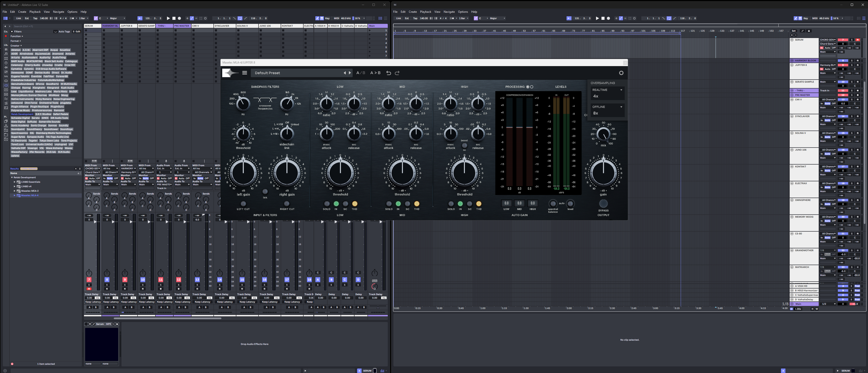The width and height of the screenshot is (868, 373).
Task: Click the plugin redo arrow
Action: 397,73
